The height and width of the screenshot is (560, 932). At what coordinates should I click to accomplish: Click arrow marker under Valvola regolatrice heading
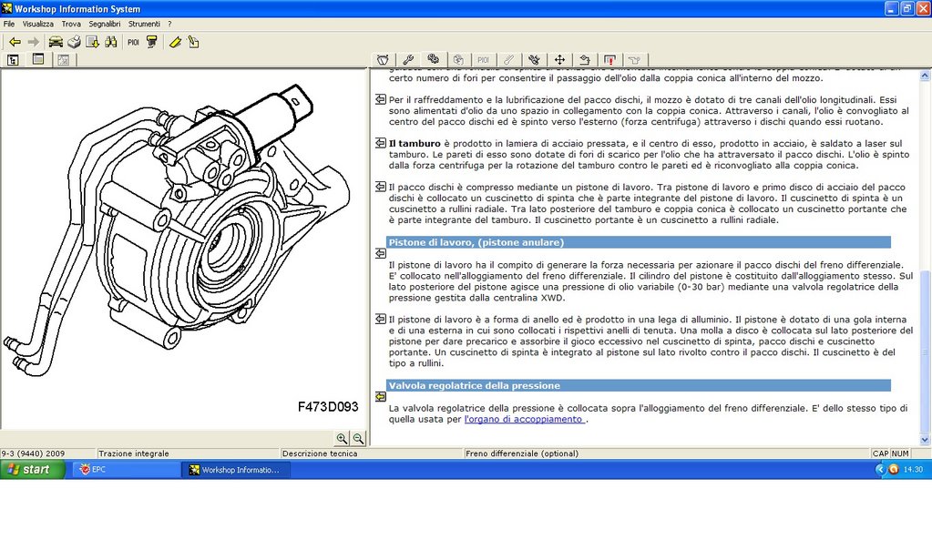[381, 397]
